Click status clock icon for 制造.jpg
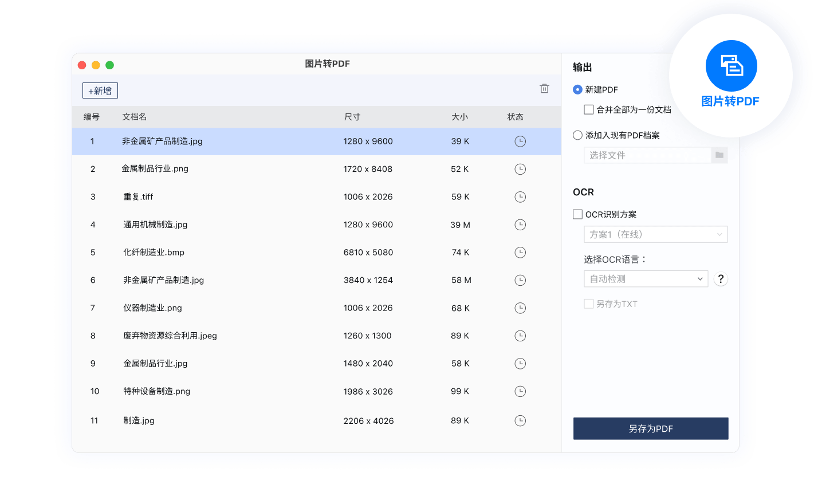The width and height of the screenshot is (818, 504). coord(520,421)
